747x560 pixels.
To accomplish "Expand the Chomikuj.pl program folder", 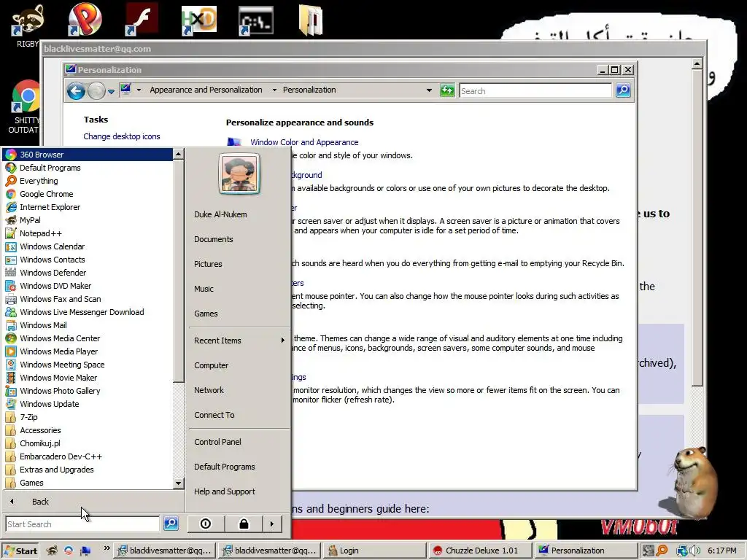I will [x=88, y=443].
